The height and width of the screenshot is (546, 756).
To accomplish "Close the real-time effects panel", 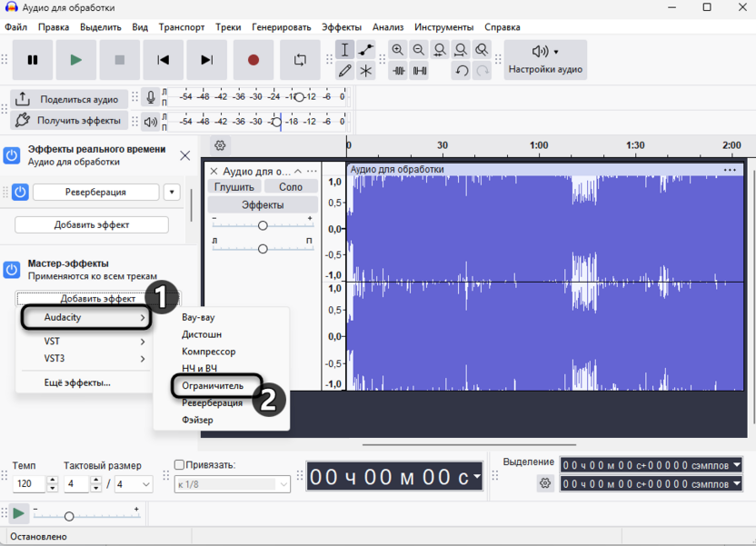I will pos(184,155).
